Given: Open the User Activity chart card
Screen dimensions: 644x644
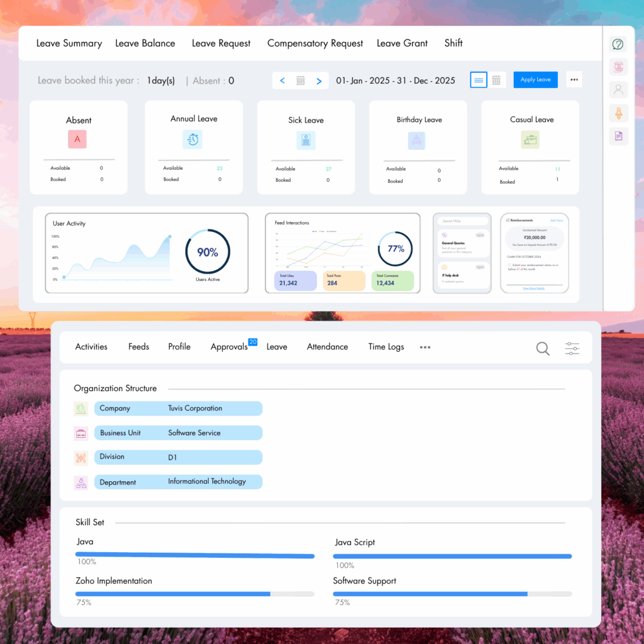Looking at the screenshot, I should [x=147, y=253].
